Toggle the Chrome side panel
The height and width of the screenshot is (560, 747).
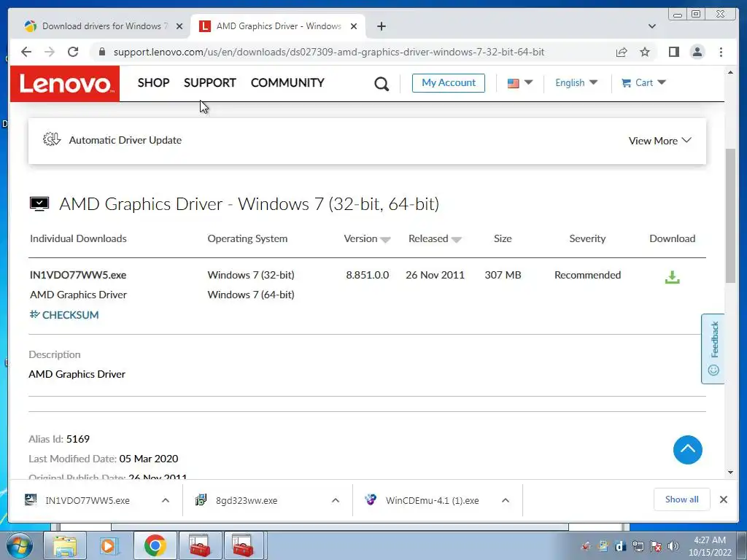(x=673, y=52)
